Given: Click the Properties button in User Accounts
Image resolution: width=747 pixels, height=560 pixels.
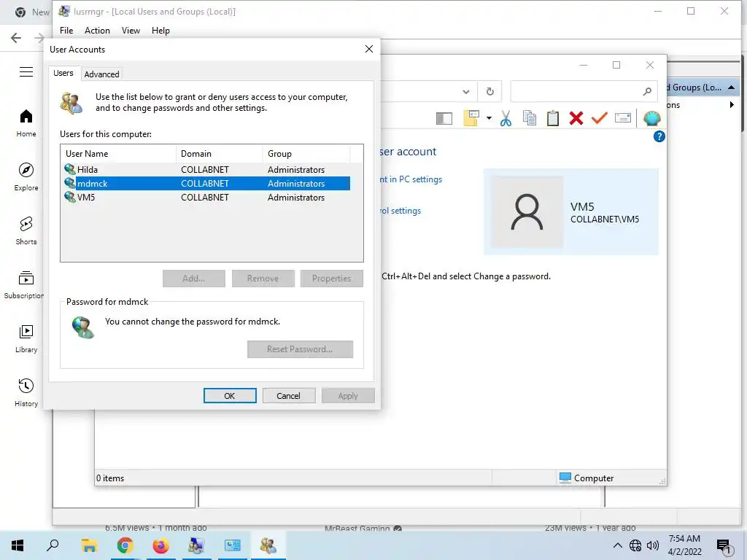Looking at the screenshot, I should point(332,279).
